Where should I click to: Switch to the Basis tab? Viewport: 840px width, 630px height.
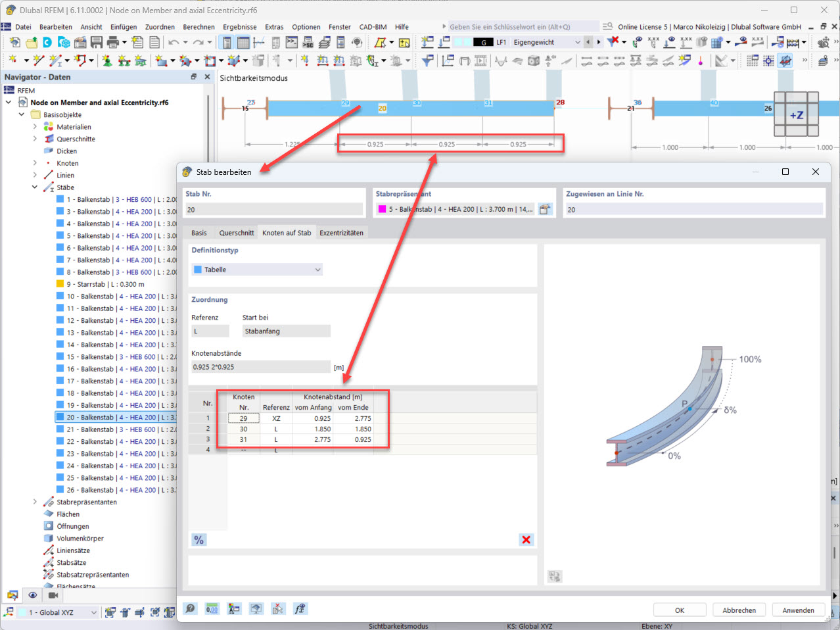coord(198,233)
